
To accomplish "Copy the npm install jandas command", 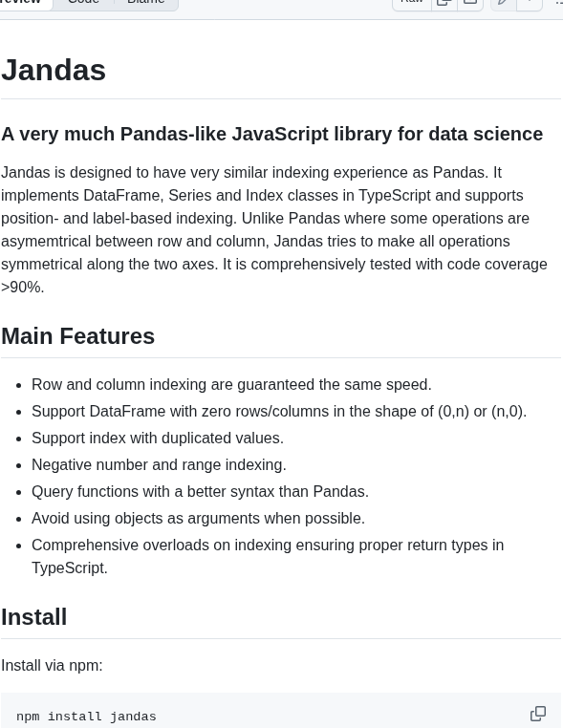I will tap(538, 713).
